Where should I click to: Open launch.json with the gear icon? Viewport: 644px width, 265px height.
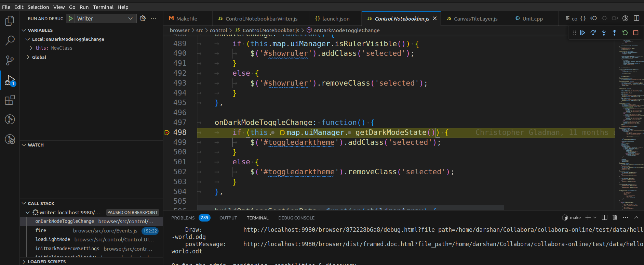point(143,18)
